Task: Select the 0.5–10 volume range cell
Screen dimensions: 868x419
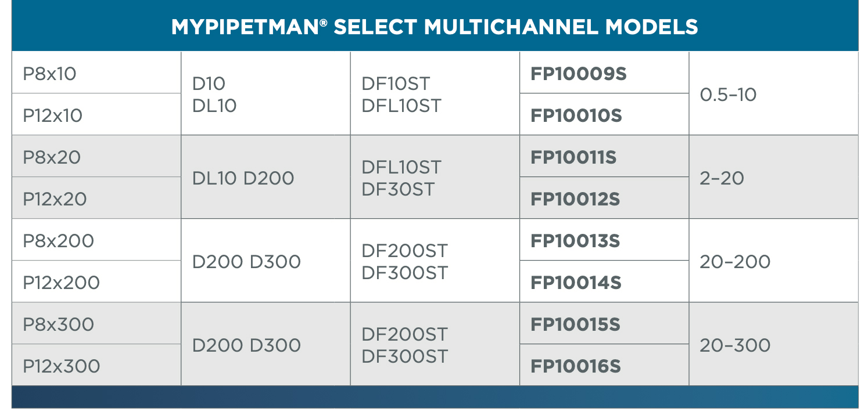Action: [728, 95]
